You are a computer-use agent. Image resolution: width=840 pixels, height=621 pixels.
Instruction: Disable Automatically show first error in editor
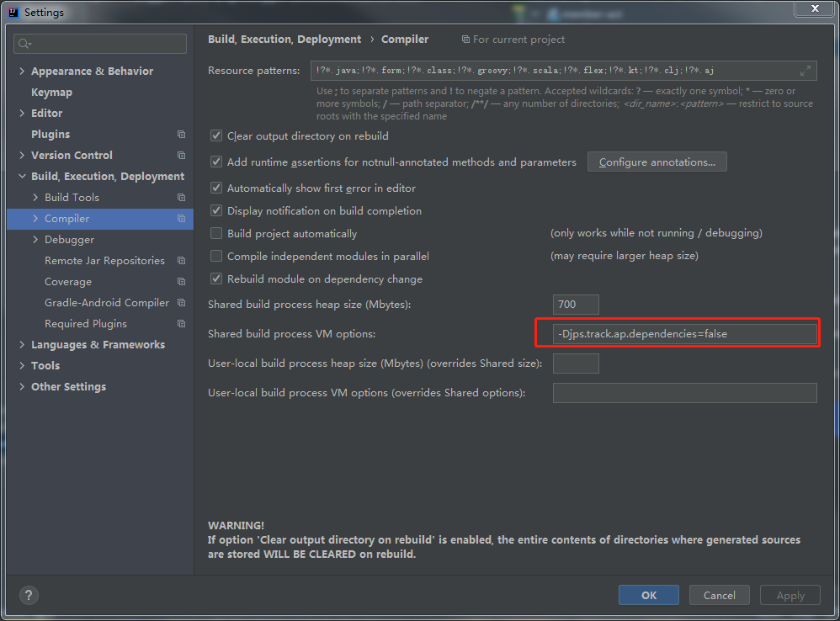[x=216, y=188]
